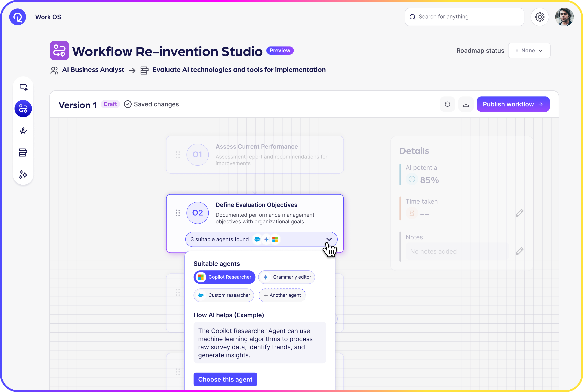Select the Custom researcher agent chip
Viewport: 583px width, 392px height.
tap(224, 295)
